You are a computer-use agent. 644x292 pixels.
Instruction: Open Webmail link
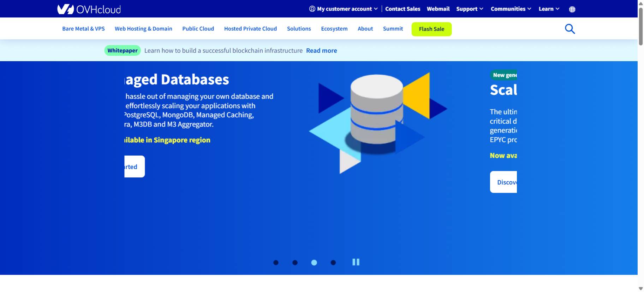(438, 9)
